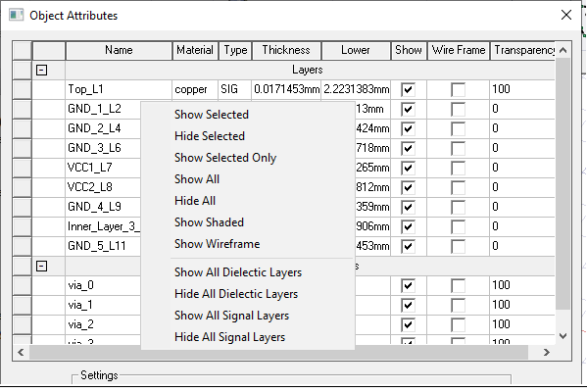Choose Hide Selected from context menu

[248, 136]
